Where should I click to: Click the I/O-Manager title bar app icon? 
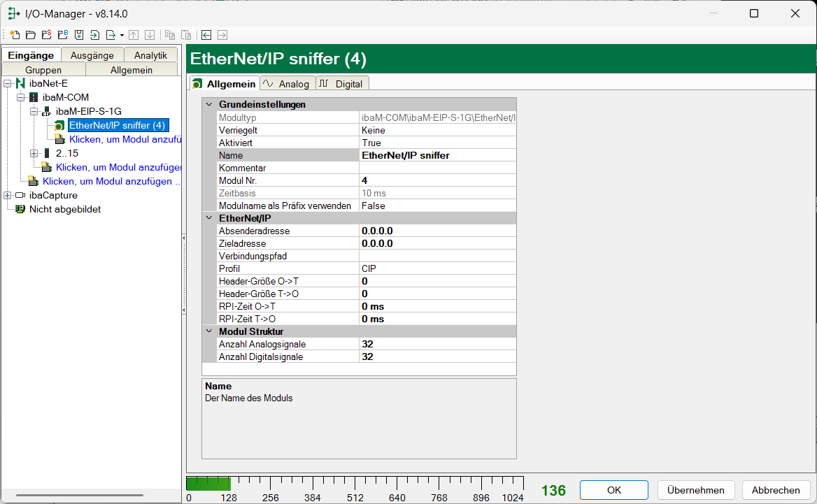[13, 13]
